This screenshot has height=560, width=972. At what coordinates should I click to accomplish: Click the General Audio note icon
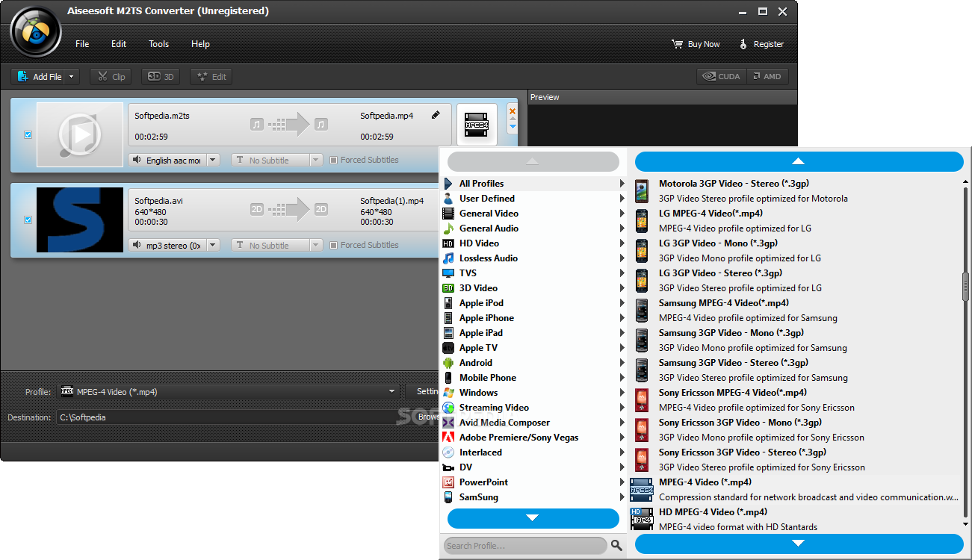(448, 228)
